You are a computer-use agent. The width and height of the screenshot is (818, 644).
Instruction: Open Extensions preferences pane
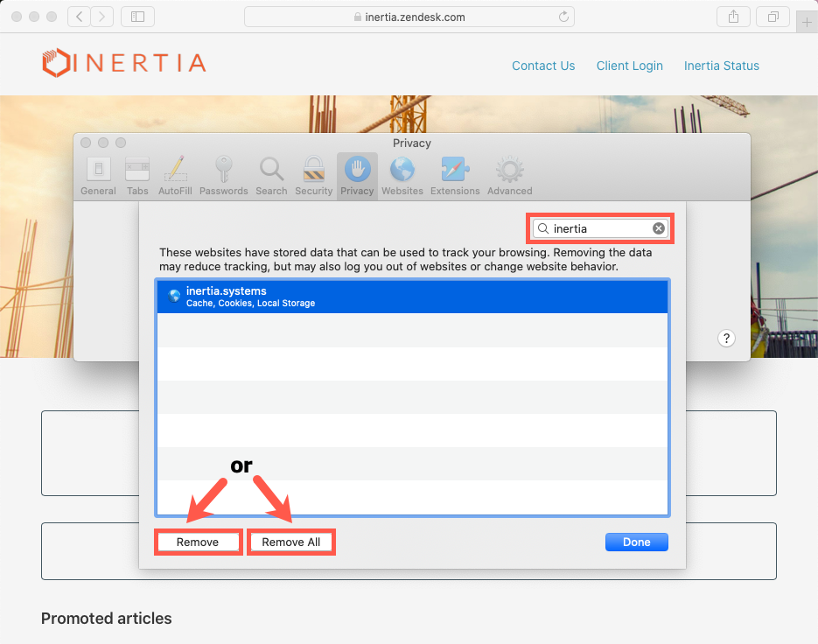(x=455, y=176)
